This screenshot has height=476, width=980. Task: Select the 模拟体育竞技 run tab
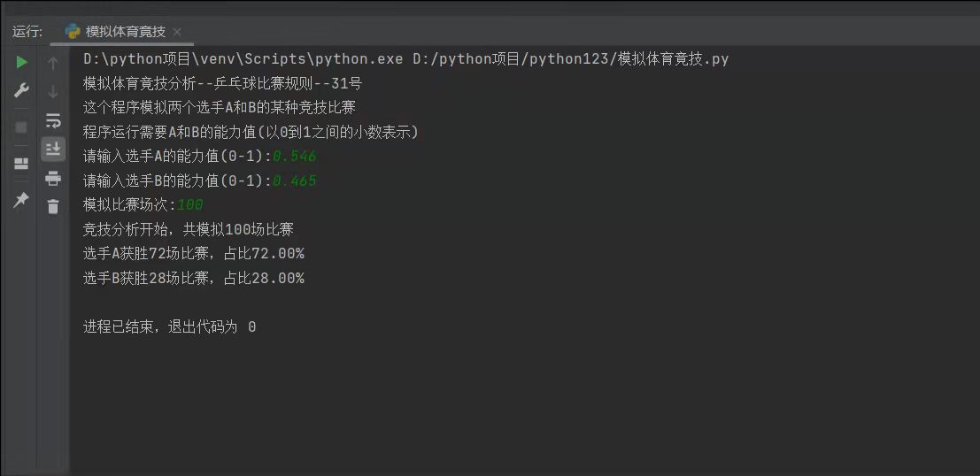click(x=125, y=32)
